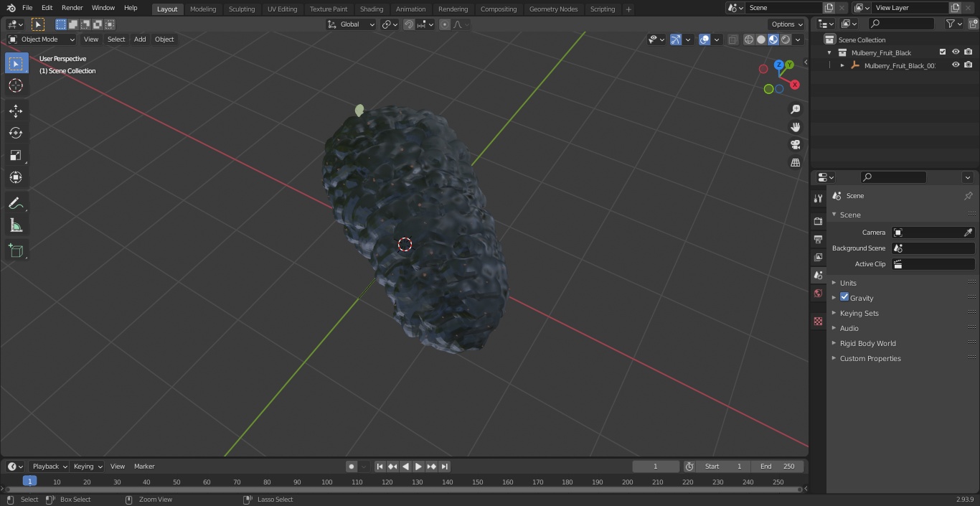Click the Background Scene field
Image resolution: width=980 pixels, height=506 pixels.
[x=933, y=248]
